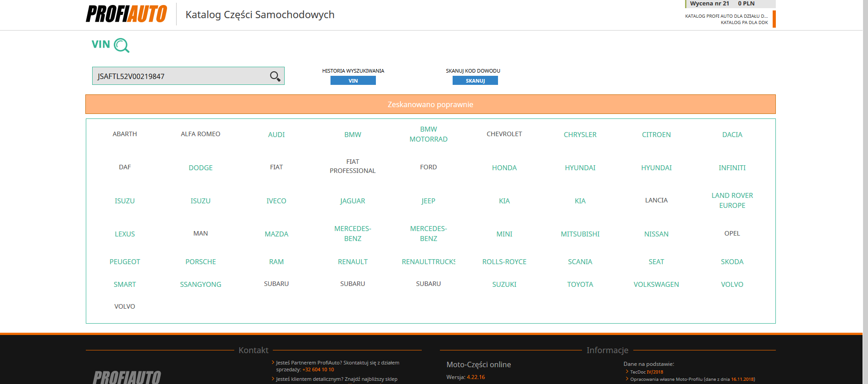Click the footer phone number +32 604 10 10
Screen dimensions: 868x384
click(x=318, y=369)
